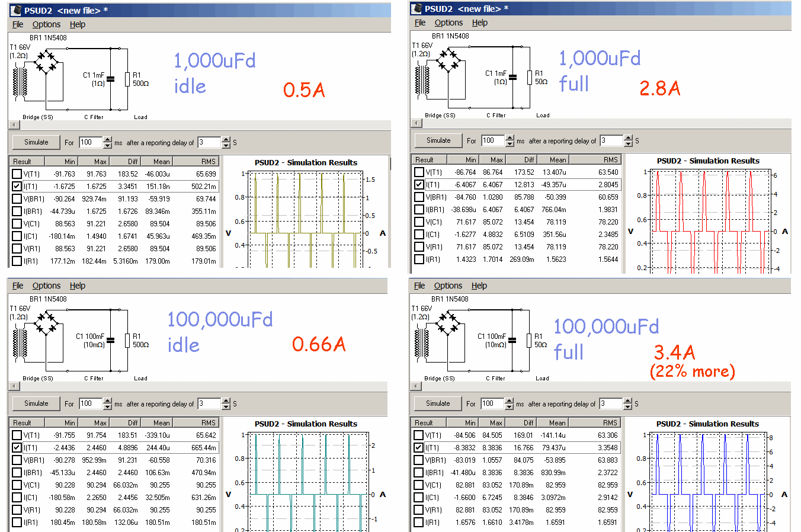Click Simulate button in top-right window
Viewport: 801px width, 532px height.
tap(438, 140)
